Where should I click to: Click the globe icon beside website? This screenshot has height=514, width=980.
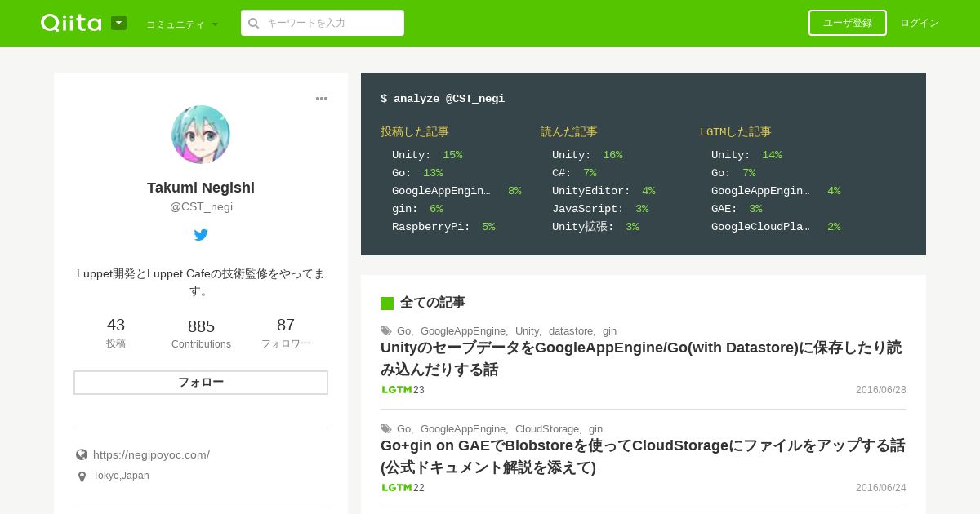pos(82,455)
